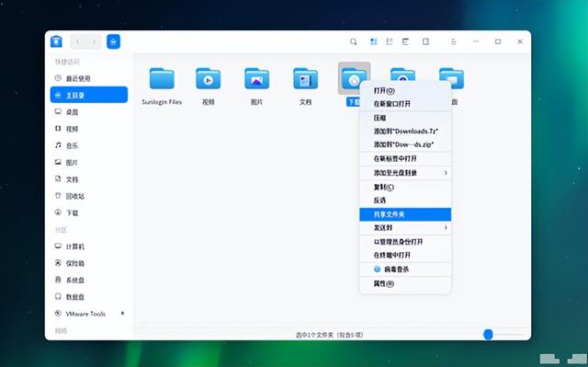Open 系统盘 in the sidebar
Screen dimensions: 588x367
click(x=89, y=280)
